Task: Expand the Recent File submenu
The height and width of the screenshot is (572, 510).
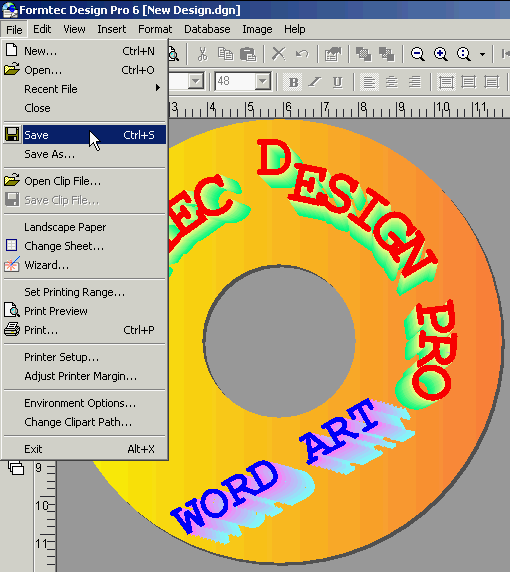Action: click(x=85, y=89)
